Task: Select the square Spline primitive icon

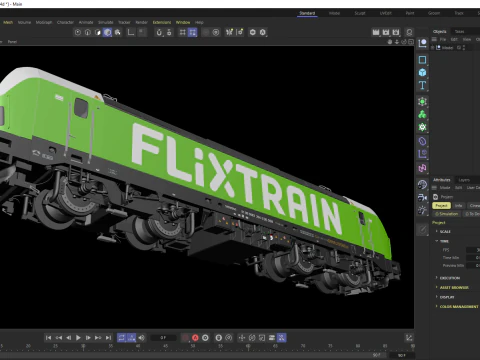Action: (x=422, y=60)
